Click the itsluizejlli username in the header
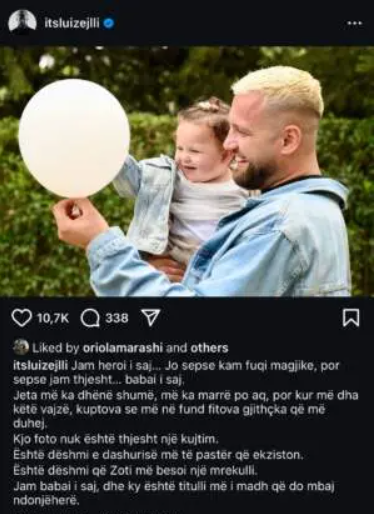This screenshot has height=514, width=374. pyautogui.click(x=72, y=23)
